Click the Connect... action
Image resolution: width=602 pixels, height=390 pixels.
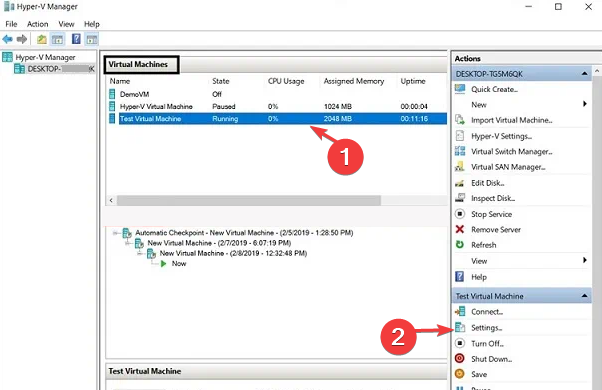[487, 312]
